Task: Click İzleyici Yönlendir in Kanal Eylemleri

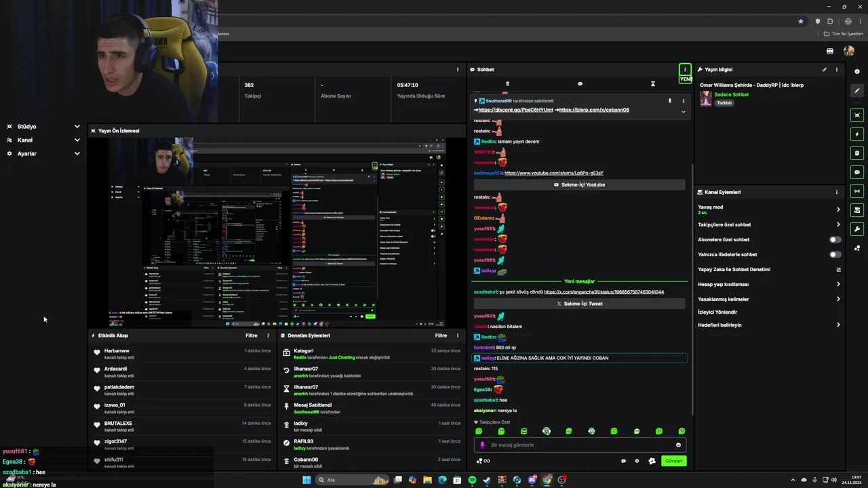Action: coord(717,312)
